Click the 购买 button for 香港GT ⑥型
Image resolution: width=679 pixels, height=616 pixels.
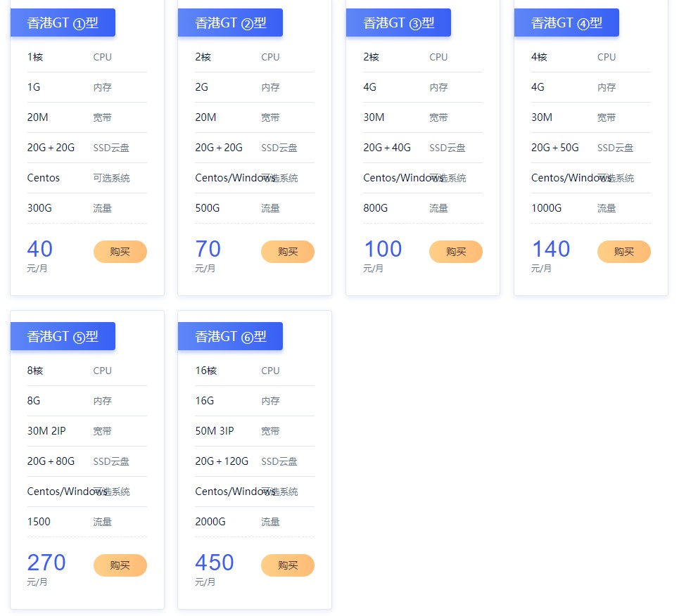click(x=287, y=565)
